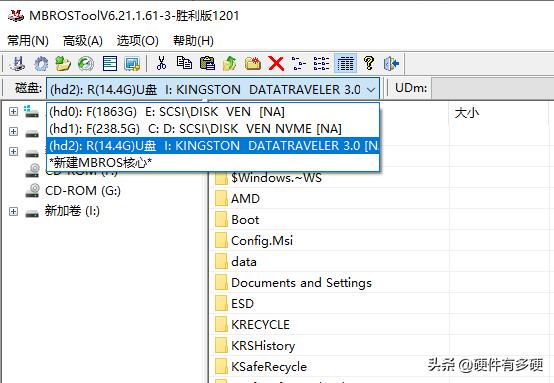The width and height of the screenshot is (554, 383).
Task: Select the Boot folder
Action: point(245,220)
